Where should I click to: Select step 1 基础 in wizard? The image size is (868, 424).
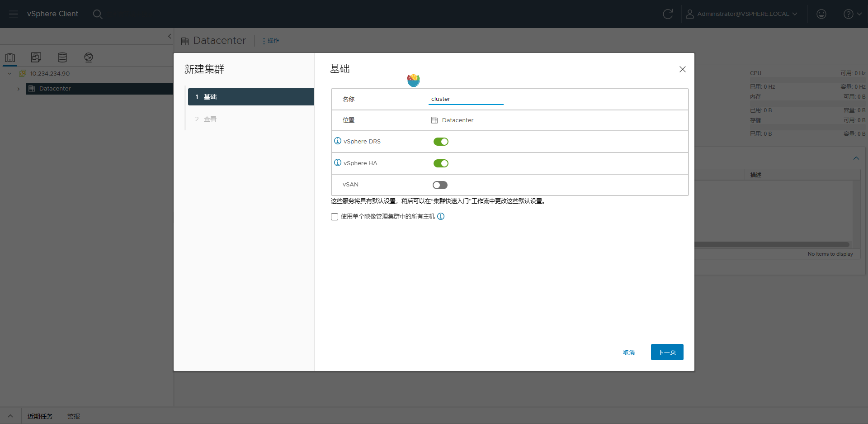coord(251,97)
